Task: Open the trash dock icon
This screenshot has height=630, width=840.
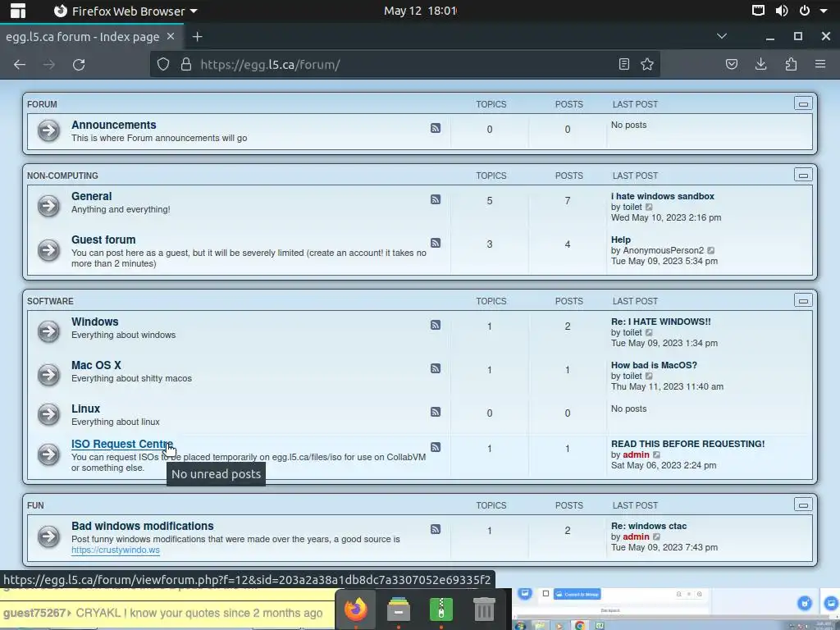Action: pyautogui.click(x=484, y=609)
